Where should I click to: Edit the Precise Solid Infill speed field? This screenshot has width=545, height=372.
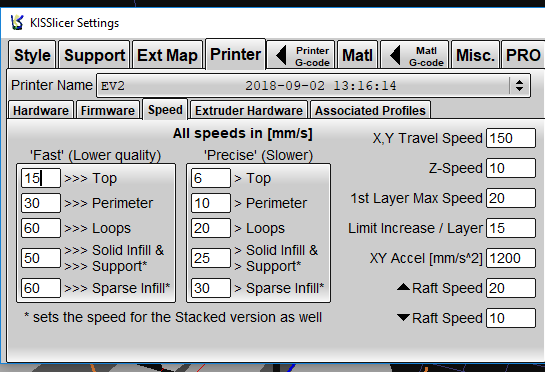click(x=211, y=258)
